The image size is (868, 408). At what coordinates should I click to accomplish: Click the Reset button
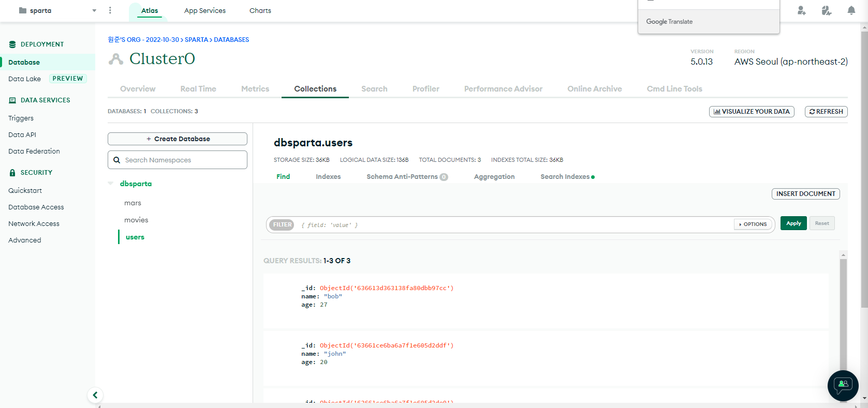822,223
